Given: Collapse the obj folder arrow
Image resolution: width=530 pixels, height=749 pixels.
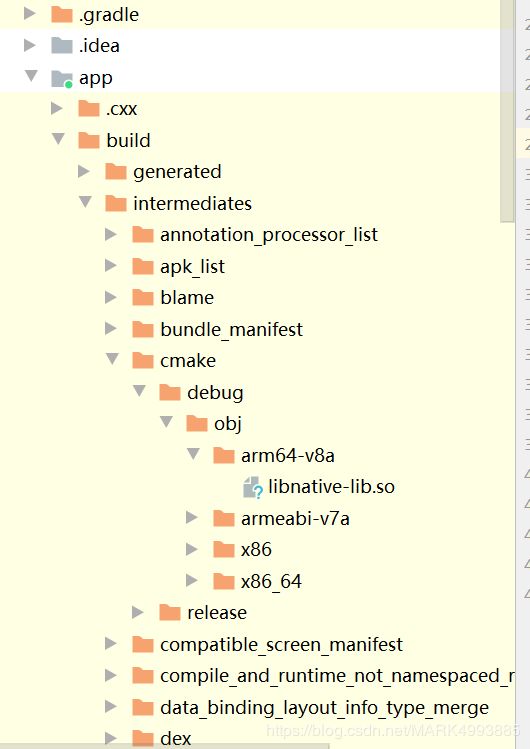Looking at the screenshot, I should 166,422.
